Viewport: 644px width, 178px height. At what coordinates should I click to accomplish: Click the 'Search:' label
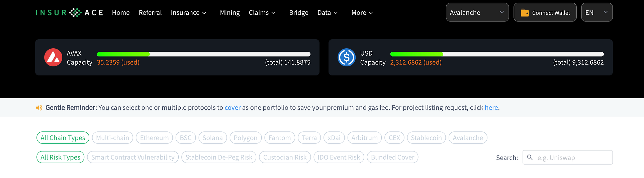point(507,158)
